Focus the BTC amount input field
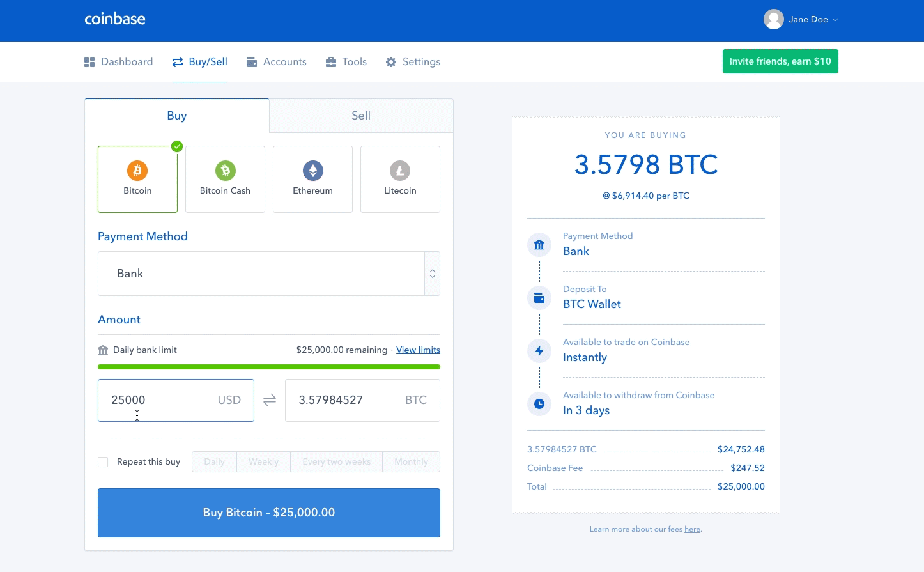924x572 pixels. pos(362,400)
